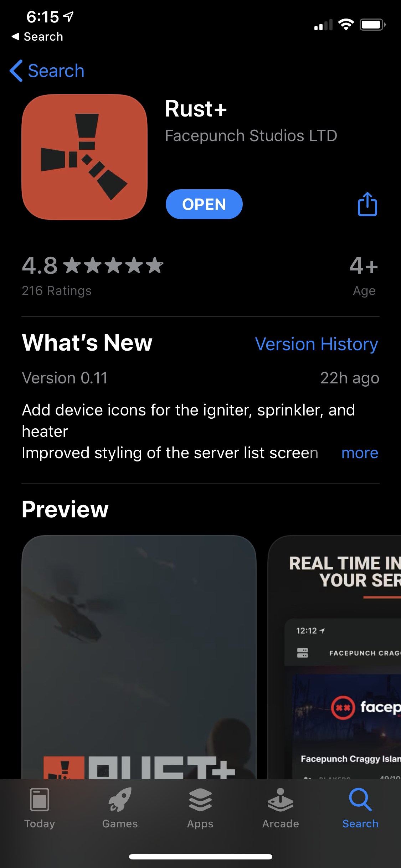Tap the Wi-Fi status icon
The width and height of the screenshot is (401, 868).
click(346, 25)
